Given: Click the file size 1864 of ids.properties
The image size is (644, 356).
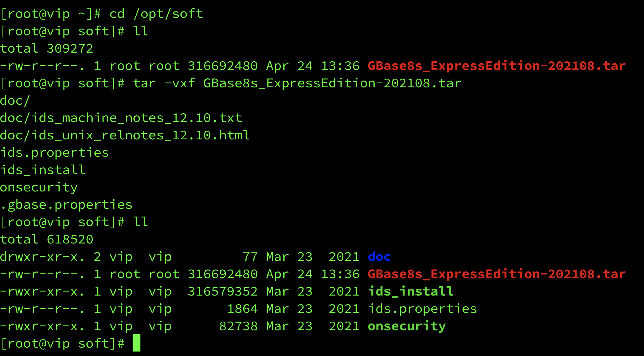Looking at the screenshot, I should 242,309.
